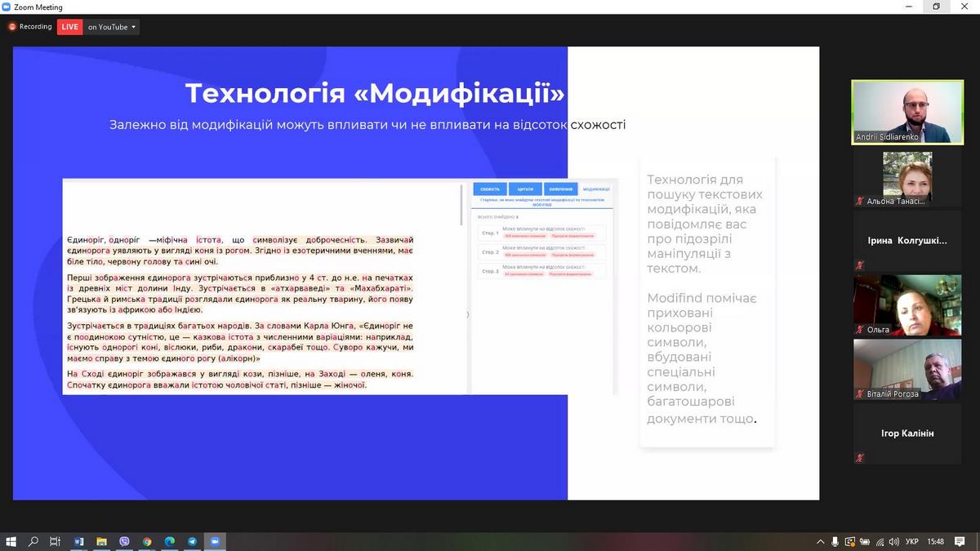Viewport: 980px width, 551px height.
Task: Switch to Google Chrome in taskbar
Action: 147,541
